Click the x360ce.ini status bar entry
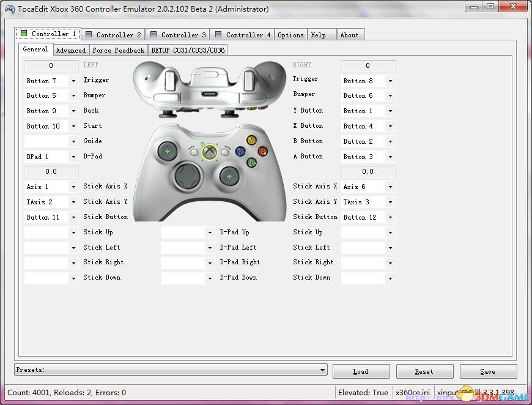The height and width of the screenshot is (405, 532). 413,392
